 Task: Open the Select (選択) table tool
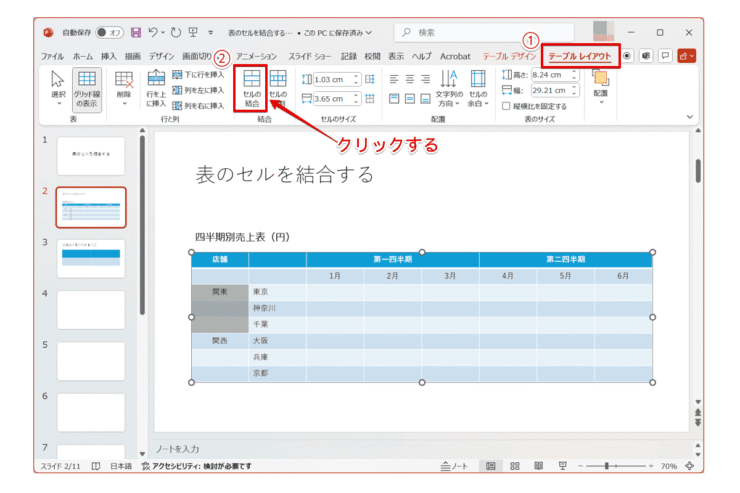pyautogui.click(x=58, y=89)
